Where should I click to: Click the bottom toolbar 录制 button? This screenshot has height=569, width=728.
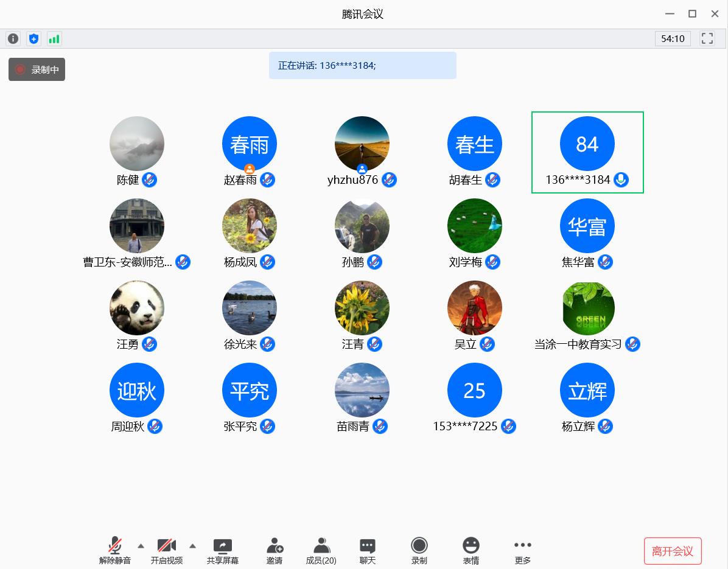[419, 551]
